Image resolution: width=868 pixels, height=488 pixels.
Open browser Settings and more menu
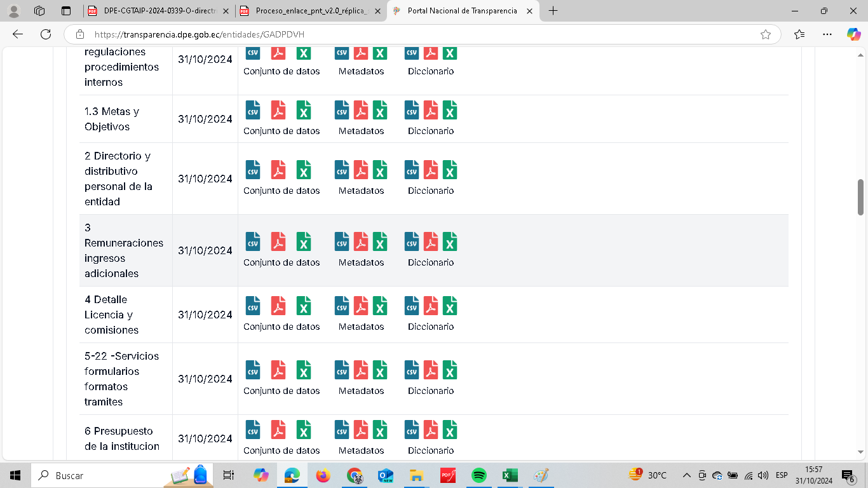click(x=827, y=34)
